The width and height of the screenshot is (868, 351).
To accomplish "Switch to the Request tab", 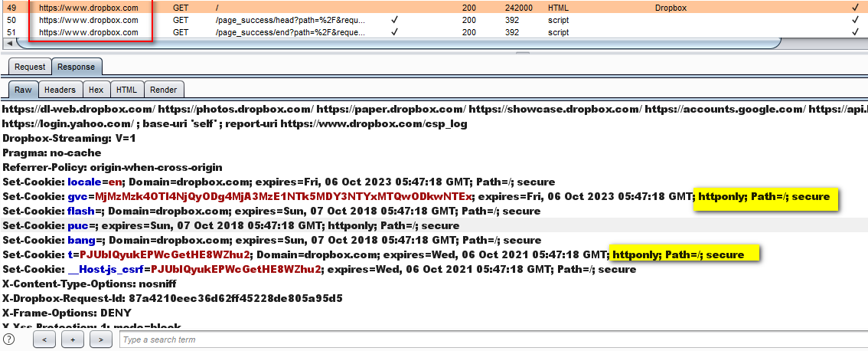I will point(30,67).
